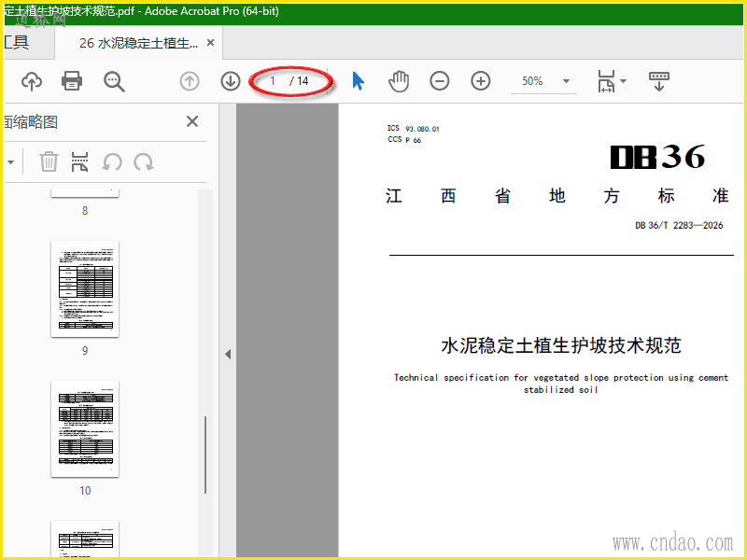This screenshot has height=560, width=747.
Task: Select the arrow selection tool
Action: point(359,81)
